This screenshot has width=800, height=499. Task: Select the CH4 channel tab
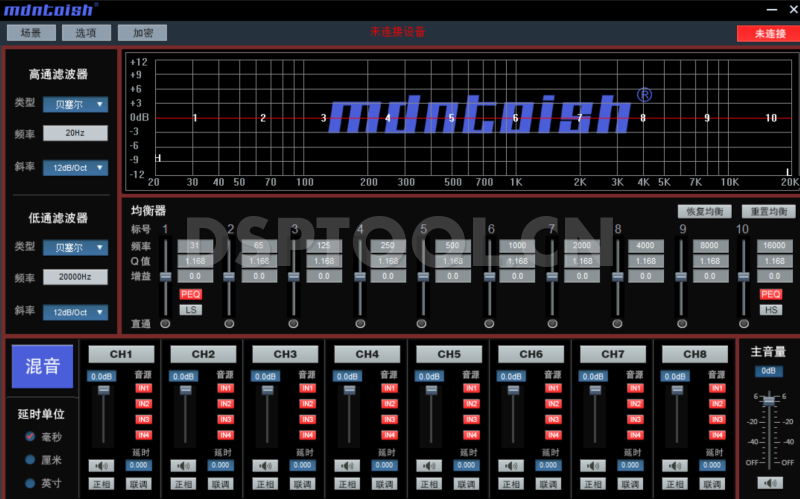pos(367,354)
